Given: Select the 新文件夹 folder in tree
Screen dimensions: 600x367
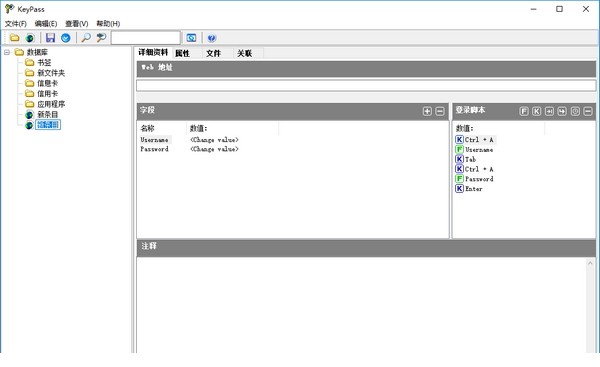Looking at the screenshot, I should click(51, 73).
